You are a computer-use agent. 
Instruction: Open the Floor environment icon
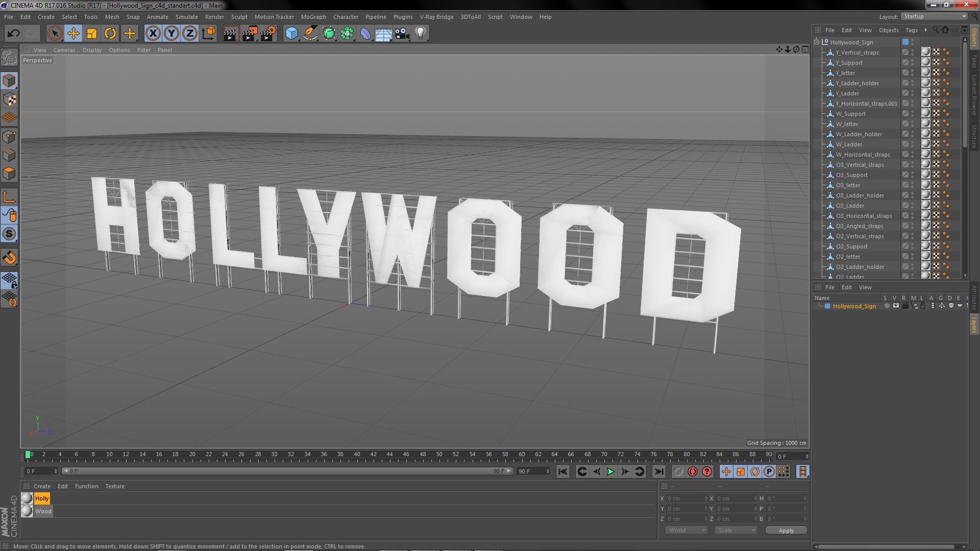point(383,34)
